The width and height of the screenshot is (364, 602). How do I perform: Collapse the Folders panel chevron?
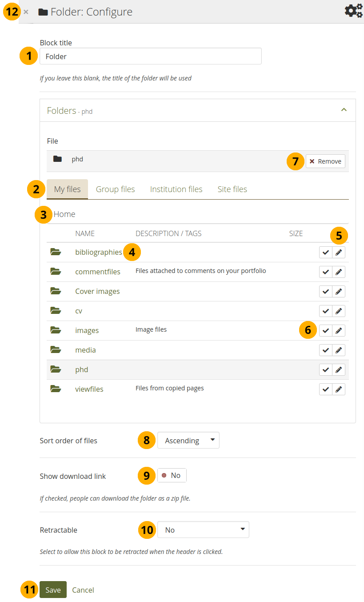(344, 110)
